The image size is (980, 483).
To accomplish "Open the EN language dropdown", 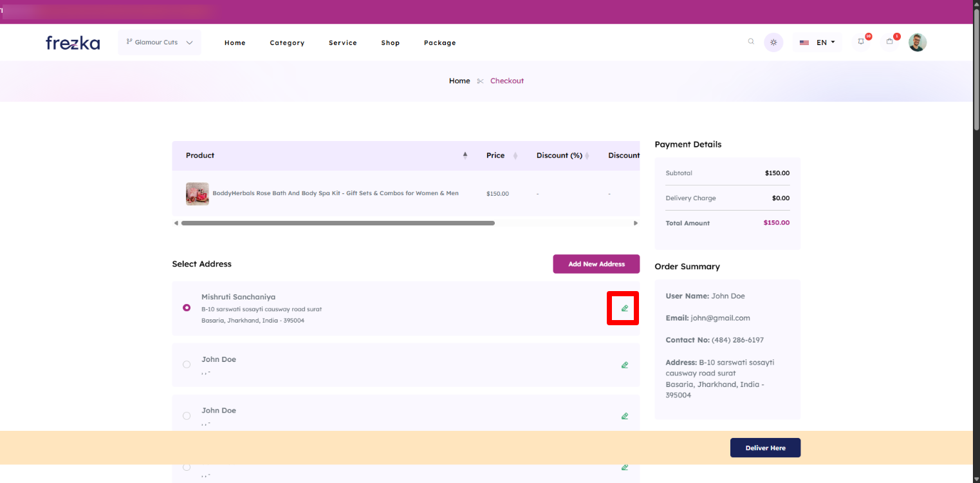I will point(817,43).
